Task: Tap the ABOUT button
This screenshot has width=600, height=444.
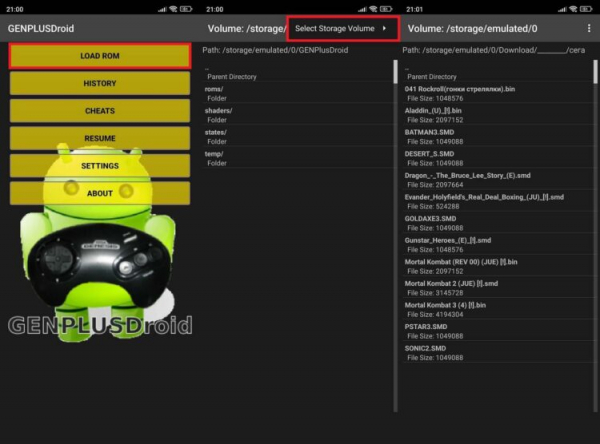Action: pyautogui.click(x=100, y=193)
